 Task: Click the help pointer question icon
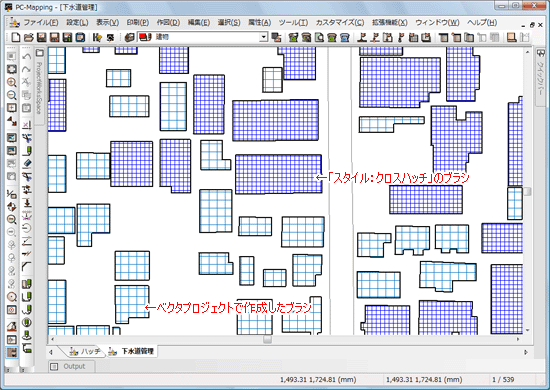coord(97,37)
